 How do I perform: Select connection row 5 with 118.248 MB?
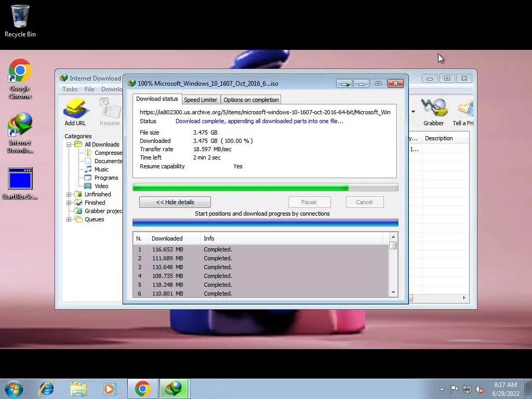(x=261, y=285)
